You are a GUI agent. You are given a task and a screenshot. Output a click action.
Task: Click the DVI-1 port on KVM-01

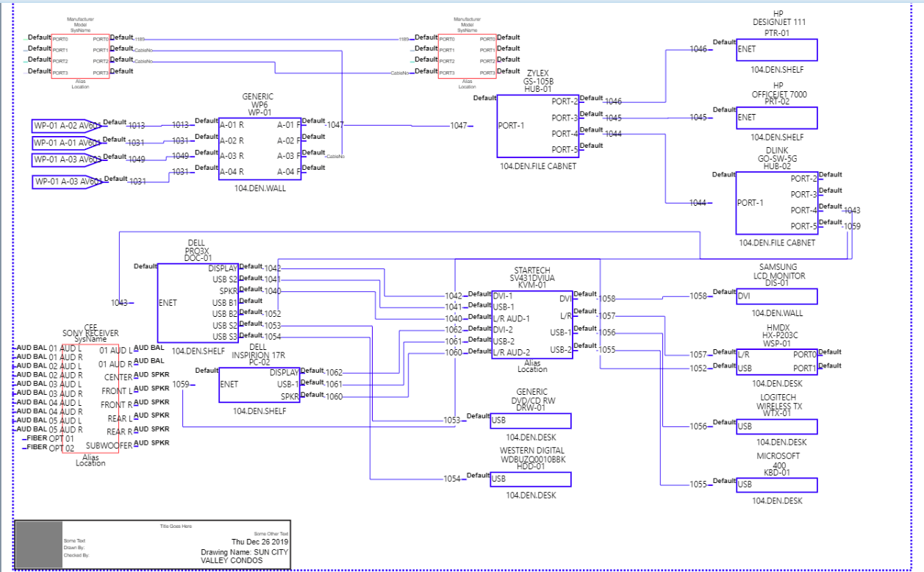point(504,296)
